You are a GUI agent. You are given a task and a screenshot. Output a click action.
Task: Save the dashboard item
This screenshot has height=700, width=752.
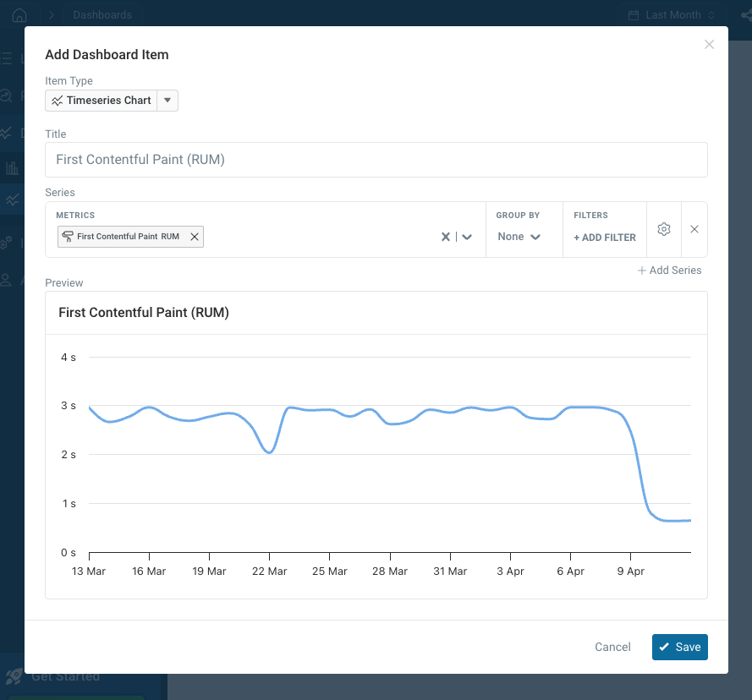pyautogui.click(x=680, y=647)
